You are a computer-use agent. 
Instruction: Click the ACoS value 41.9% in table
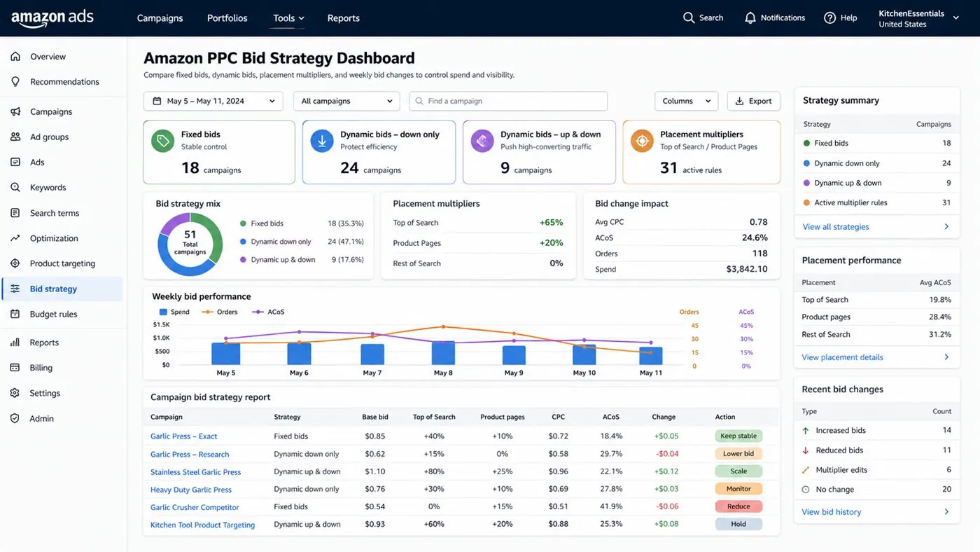click(611, 506)
